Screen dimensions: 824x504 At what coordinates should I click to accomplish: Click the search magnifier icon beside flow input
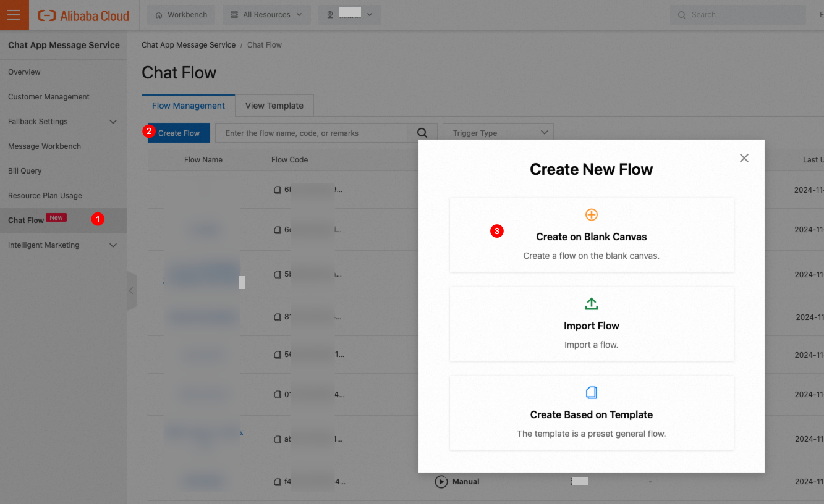[422, 133]
